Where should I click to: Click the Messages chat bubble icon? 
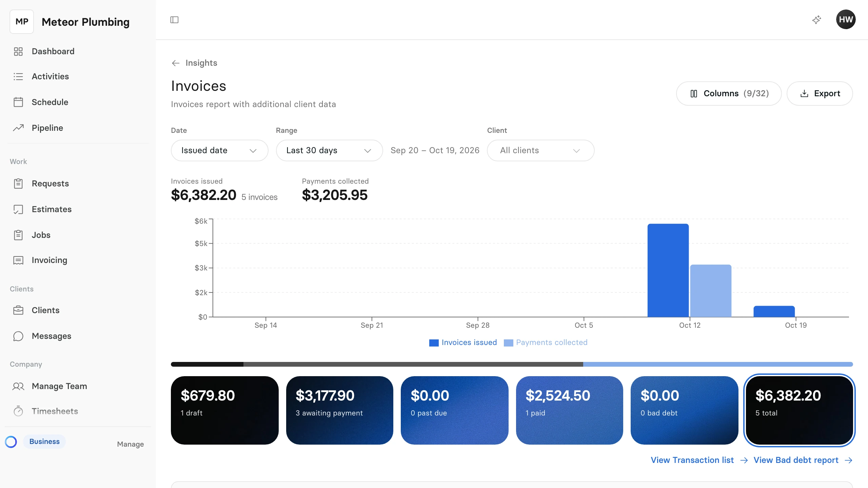pyautogui.click(x=18, y=336)
